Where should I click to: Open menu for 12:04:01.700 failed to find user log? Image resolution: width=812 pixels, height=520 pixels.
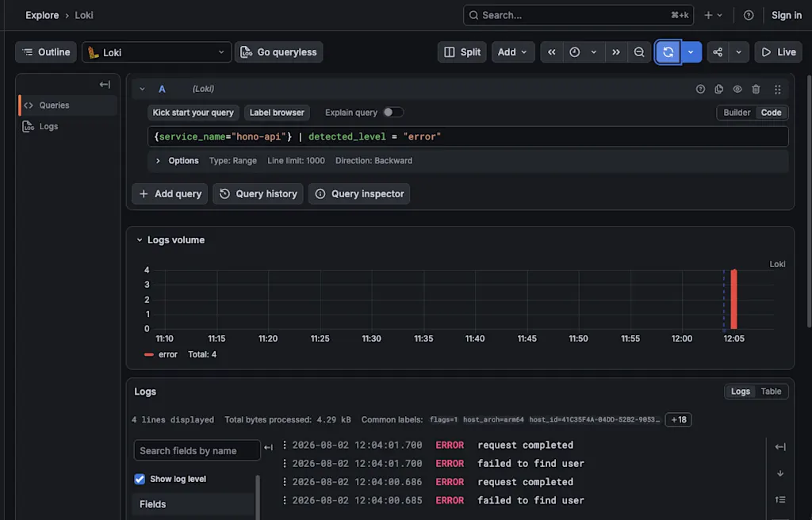click(285, 464)
